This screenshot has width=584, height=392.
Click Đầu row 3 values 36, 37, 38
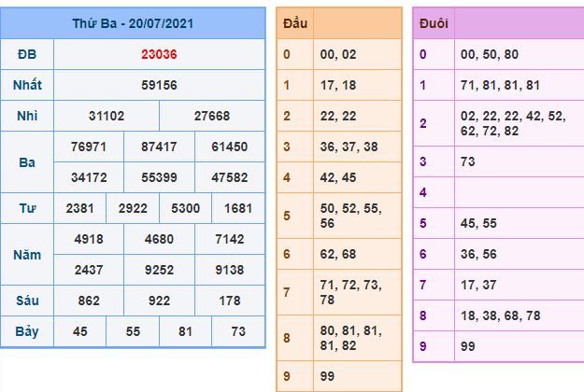[x=349, y=147]
